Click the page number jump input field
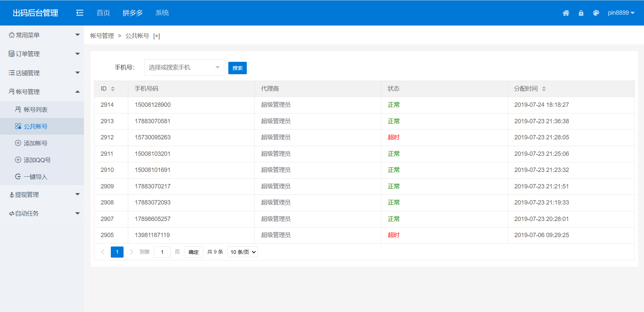Image resolution: width=644 pixels, height=312 pixels. (162, 252)
